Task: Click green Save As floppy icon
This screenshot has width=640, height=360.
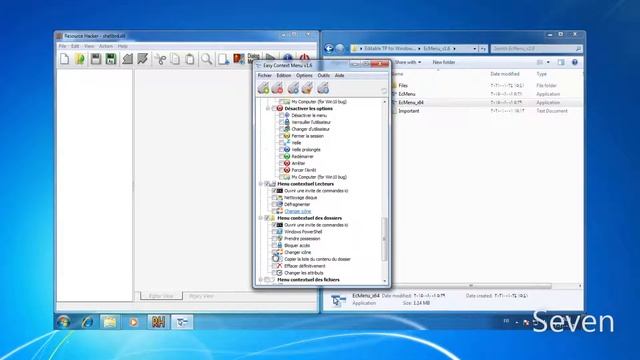Action: pyautogui.click(x=111, y=59)
